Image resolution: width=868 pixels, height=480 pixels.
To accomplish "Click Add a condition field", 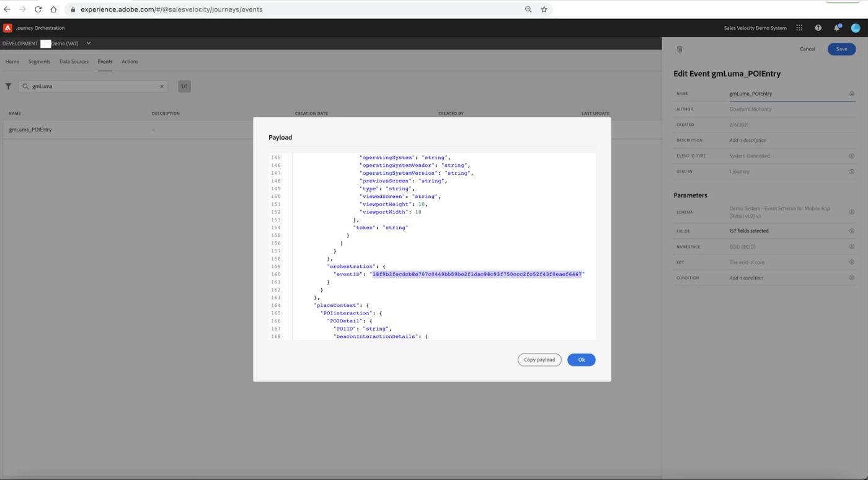I will (746, 278).
